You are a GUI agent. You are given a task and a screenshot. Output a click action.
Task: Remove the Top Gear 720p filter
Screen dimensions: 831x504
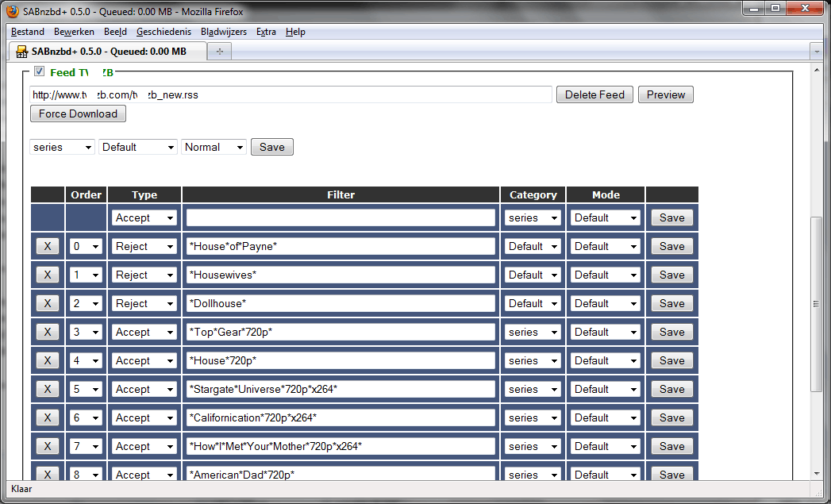pyautogui.click(x=47, y=333)
